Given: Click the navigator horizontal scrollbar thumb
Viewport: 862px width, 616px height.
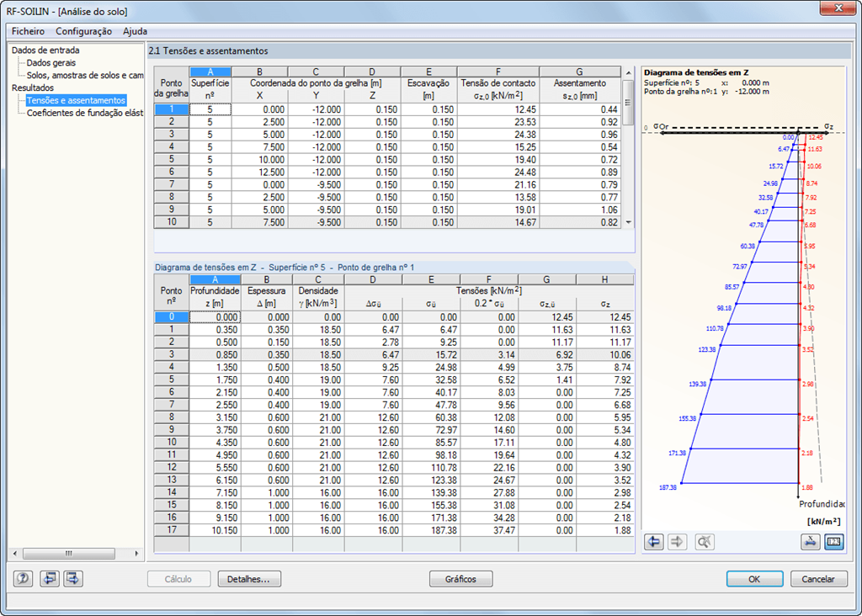Looking at the screenshot, I should click(69, 554).
